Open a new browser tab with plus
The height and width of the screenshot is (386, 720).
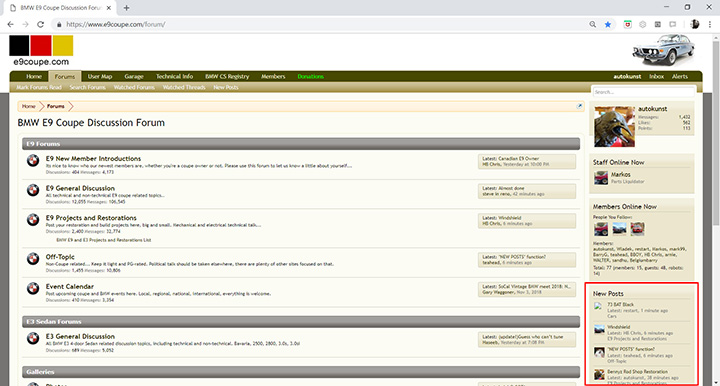(126, 8)
